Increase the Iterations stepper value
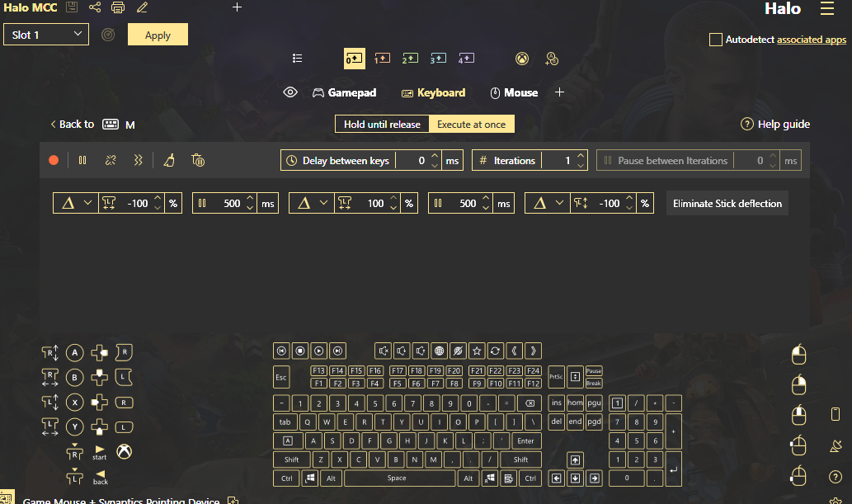The image size is (852, 504). click(x=581, y=156)
